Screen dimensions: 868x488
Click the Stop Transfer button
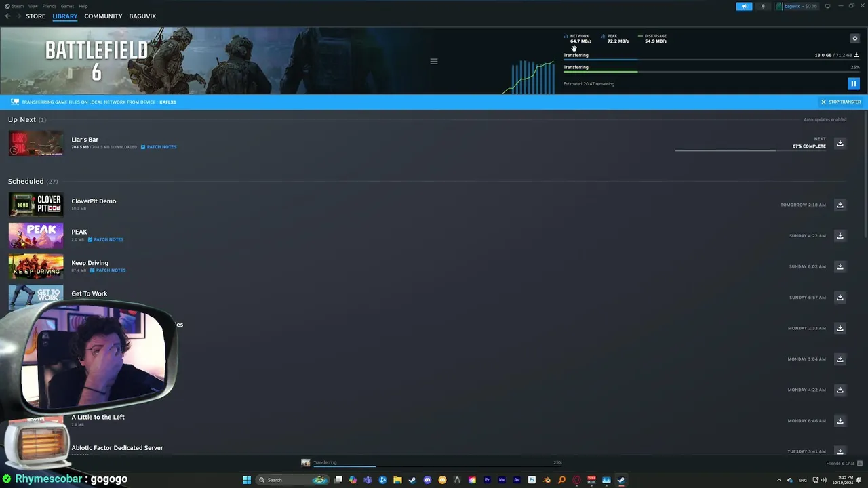point(841,102)
